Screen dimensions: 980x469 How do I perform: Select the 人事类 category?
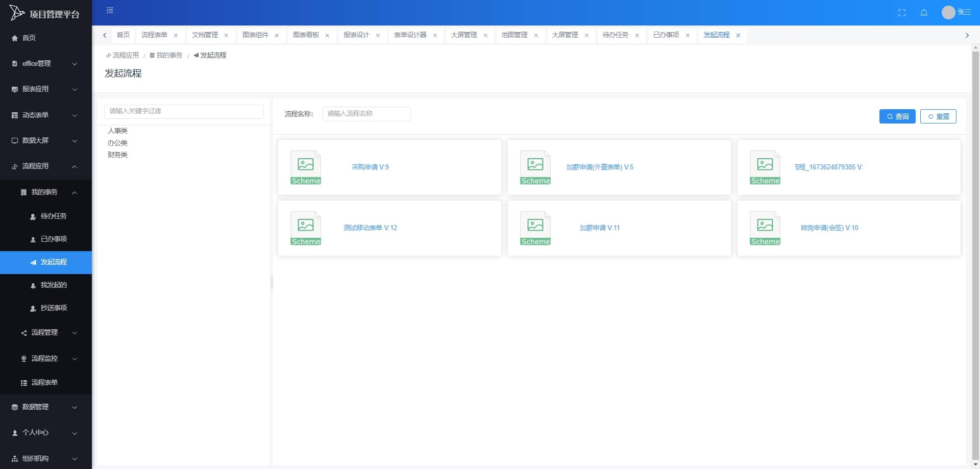coord(117,131)
